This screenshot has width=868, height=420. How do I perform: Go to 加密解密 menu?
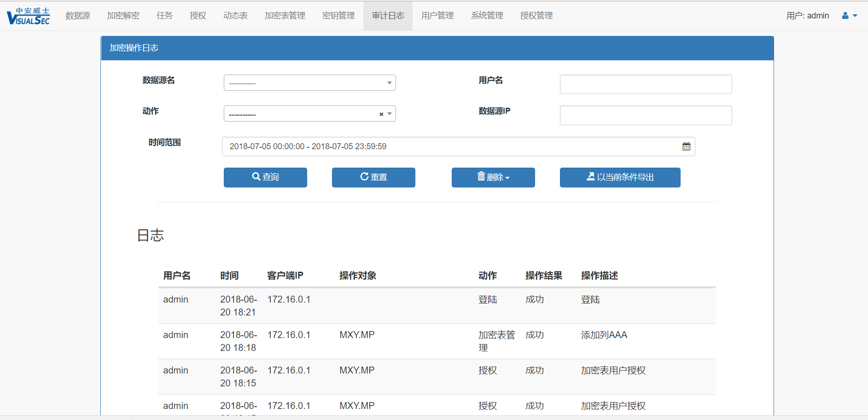tap(123, 16)
